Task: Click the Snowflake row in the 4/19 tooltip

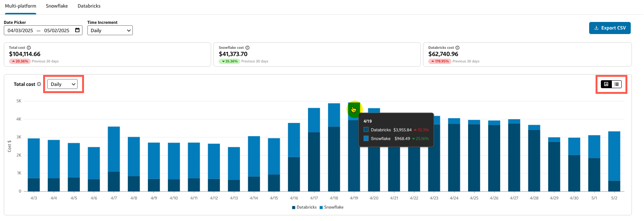Action: pos(396,139)
